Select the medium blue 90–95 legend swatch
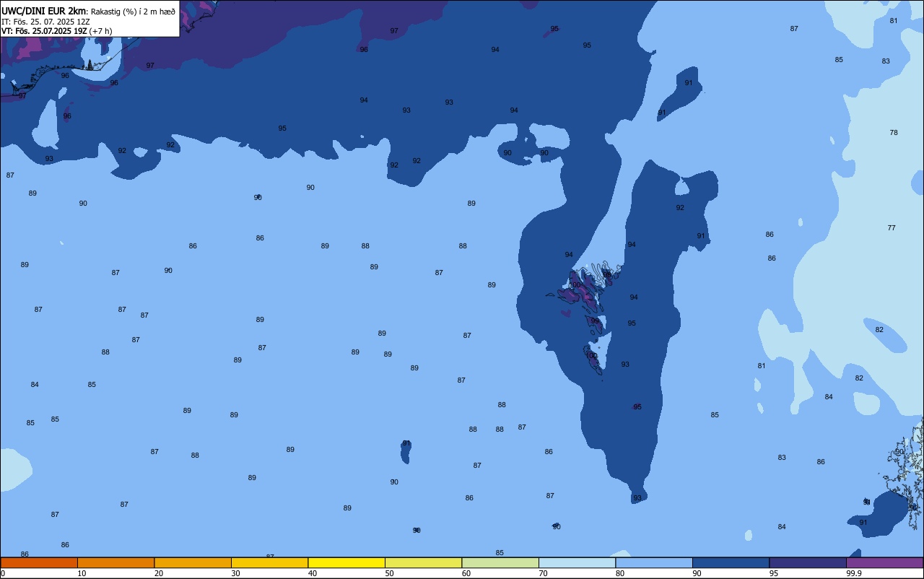 tap(731, 562)
